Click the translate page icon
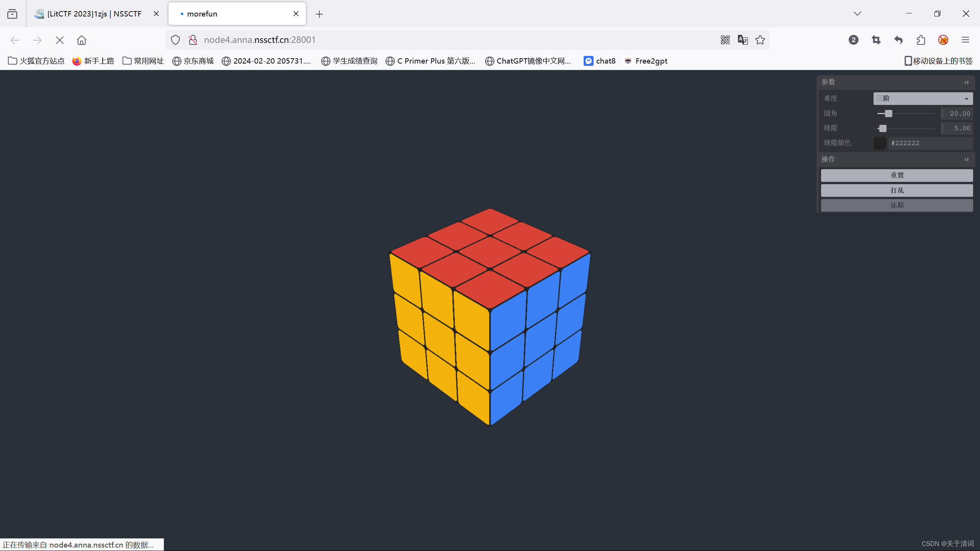Viewport: 980px width, 551px height. (x=743, y=40)
